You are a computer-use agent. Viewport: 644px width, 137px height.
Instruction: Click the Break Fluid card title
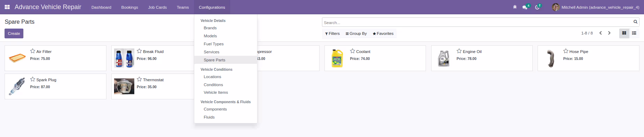[x=153, y=52]
